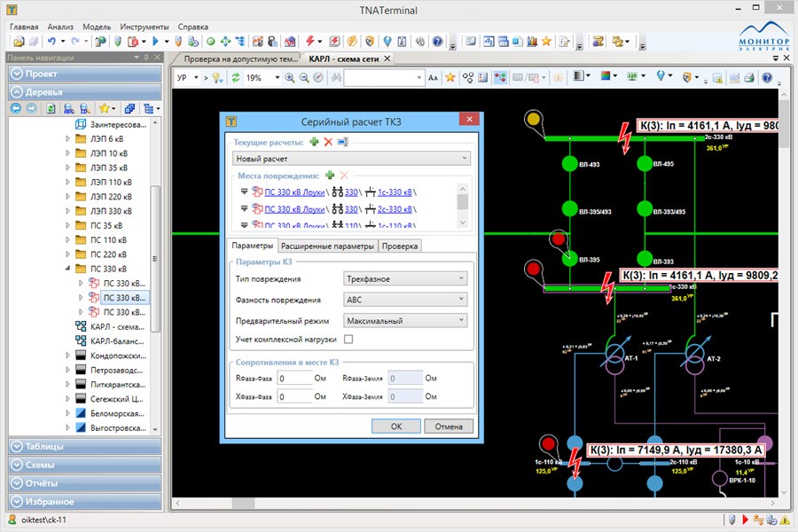Switch to Расширенные параметры tab
Viewport: 798px width, 532px height.
tap(327, 246)
